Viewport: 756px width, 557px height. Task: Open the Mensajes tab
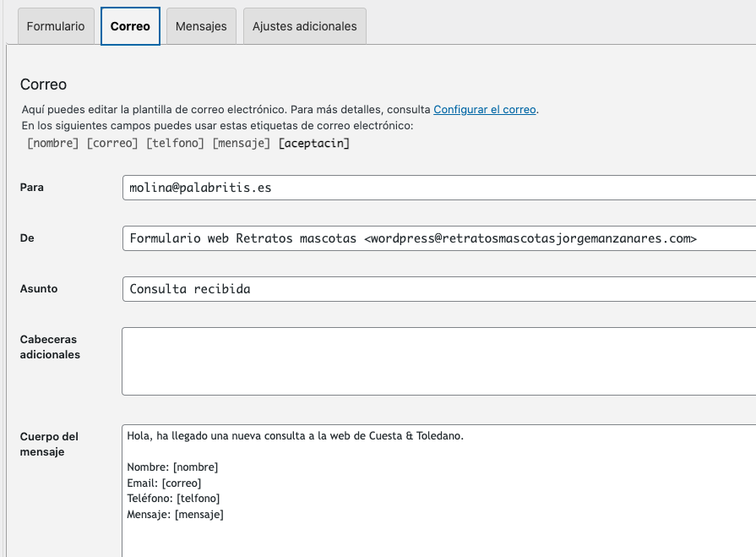click(x=201, y=26)
